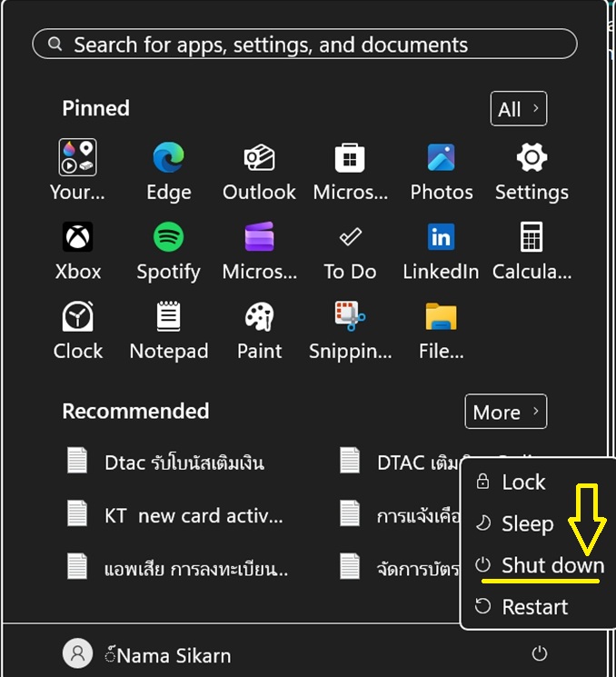This screenshot has height=677, width=616.
Task: Launch the To Do app
Action: pos(350,251)
